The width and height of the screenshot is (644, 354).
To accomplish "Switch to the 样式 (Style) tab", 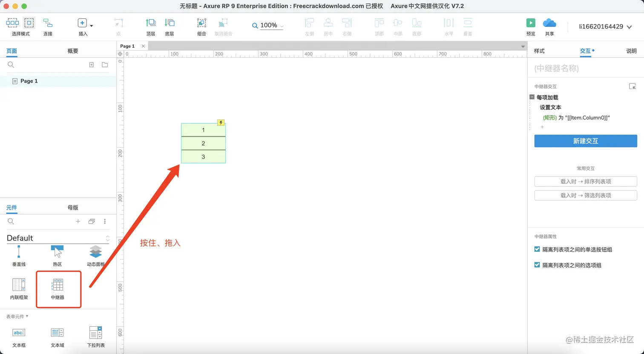I will click(x=539, y=51).
